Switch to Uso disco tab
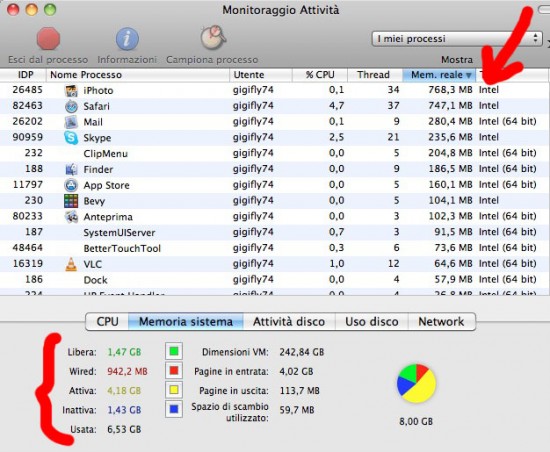 (372, 322)
